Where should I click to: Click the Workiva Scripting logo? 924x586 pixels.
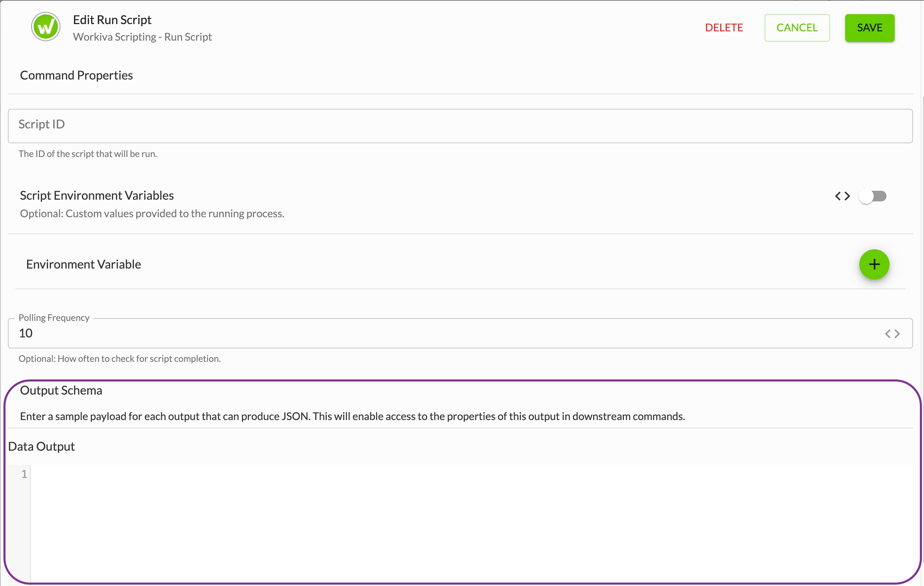pyautogui.click(x=46, y=27)
